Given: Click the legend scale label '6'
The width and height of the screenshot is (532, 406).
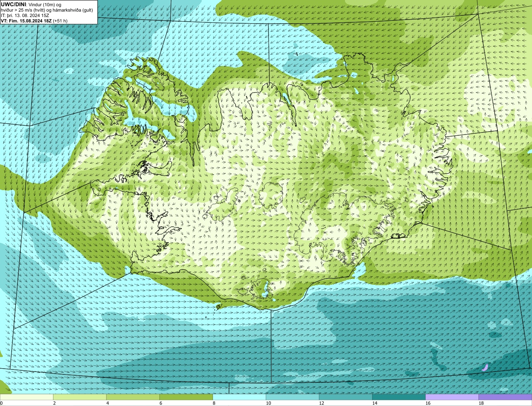Looking at the screenshot, I should point(161,403).
